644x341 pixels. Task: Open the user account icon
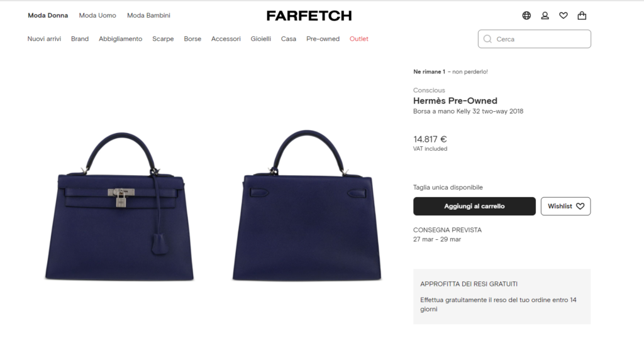pos(545,16)
